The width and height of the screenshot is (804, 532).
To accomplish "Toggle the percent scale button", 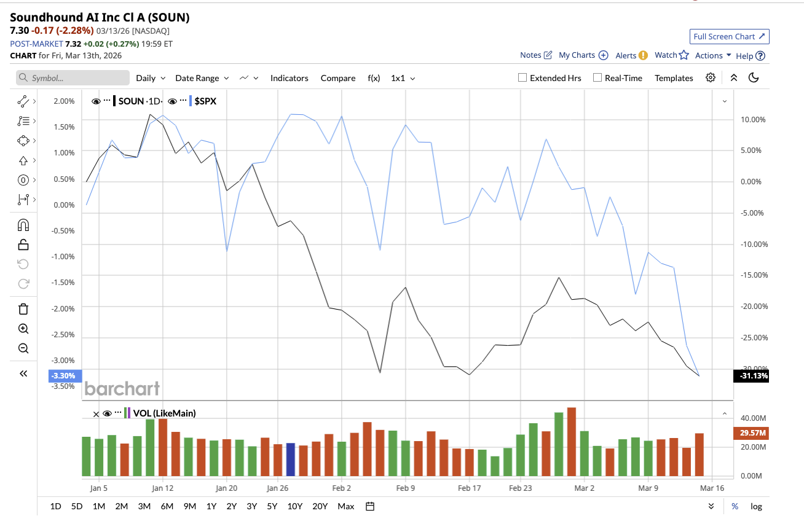I will 735,506.
